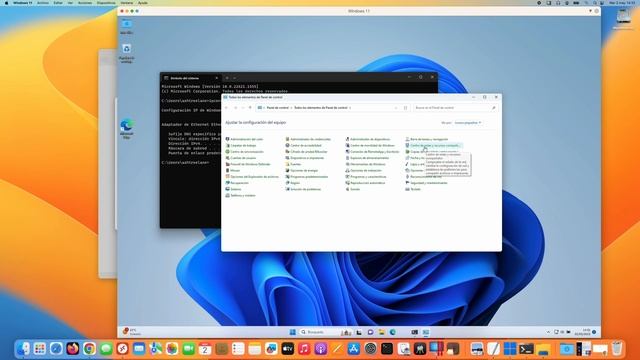Launch Firefox from the Dock
Viewport: 640px width, 360px height.
click(x=73, y=349)
